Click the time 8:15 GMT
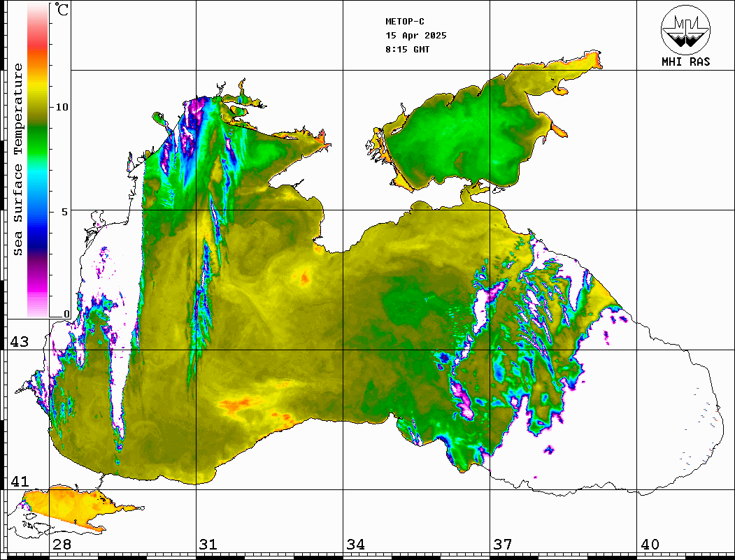The image size is (735, 560). click(407, 50)
